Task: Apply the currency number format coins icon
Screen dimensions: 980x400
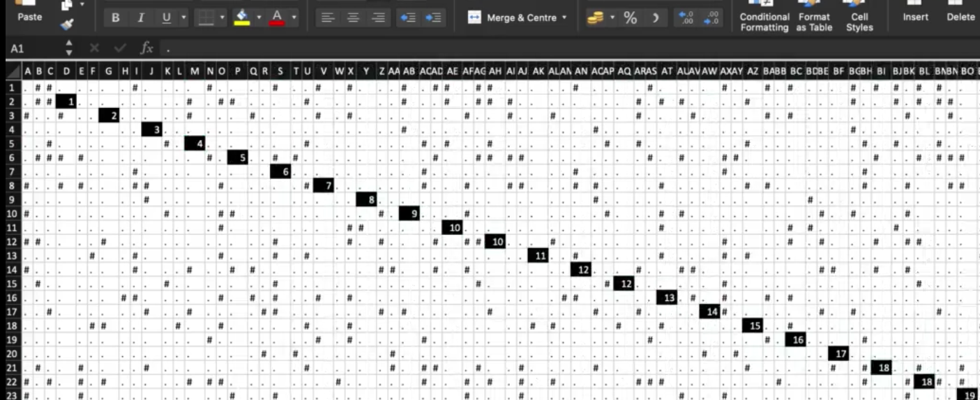Action: pos(595,17)
